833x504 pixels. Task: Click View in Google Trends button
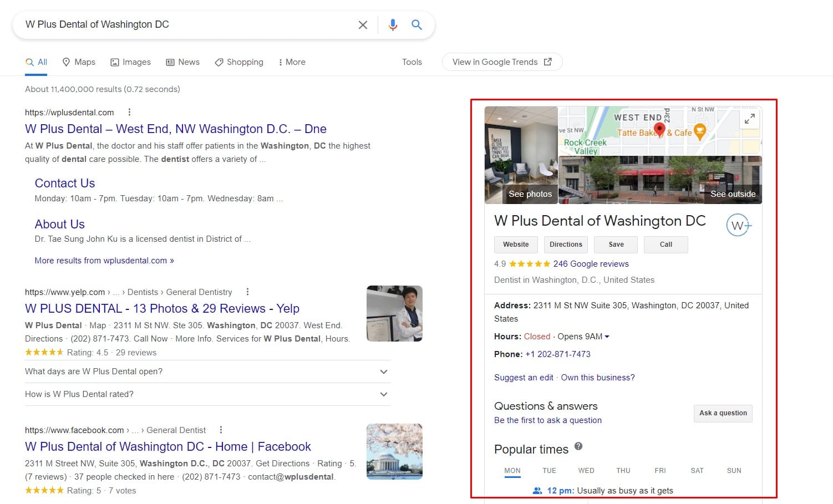click(x=502, y=62)
